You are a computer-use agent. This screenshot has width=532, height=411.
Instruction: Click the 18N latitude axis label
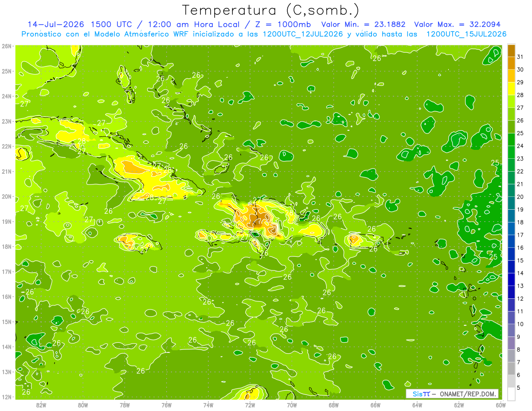[x=7, y=247]
